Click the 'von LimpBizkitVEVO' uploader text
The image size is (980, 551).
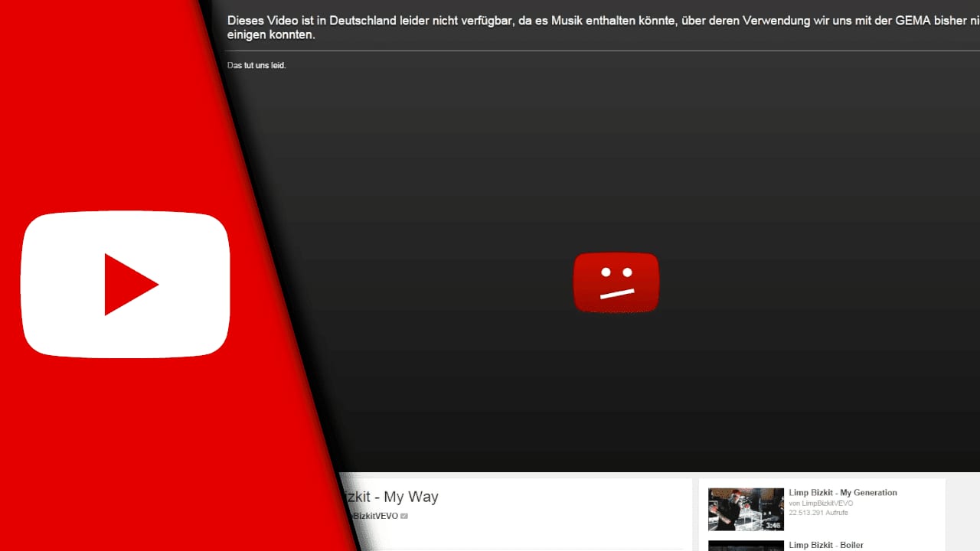click(821, 504)
